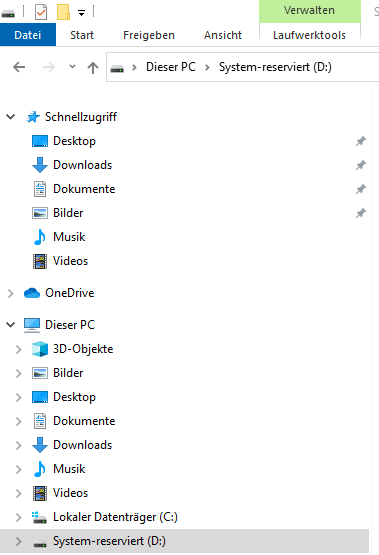This screenshot has height=555, width=379.
Task: Click the 3D-Objekte cube icon
Action: click(x=40, y=349)
